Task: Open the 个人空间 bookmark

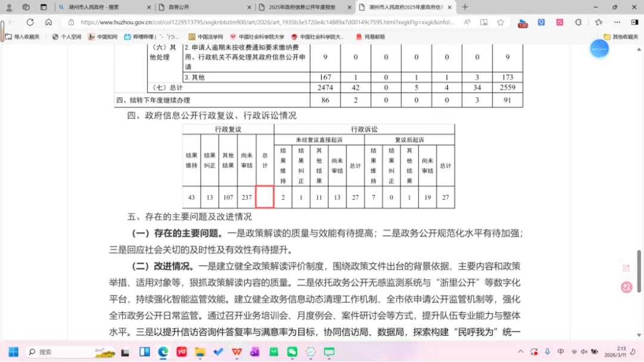Action: (67, 36)
